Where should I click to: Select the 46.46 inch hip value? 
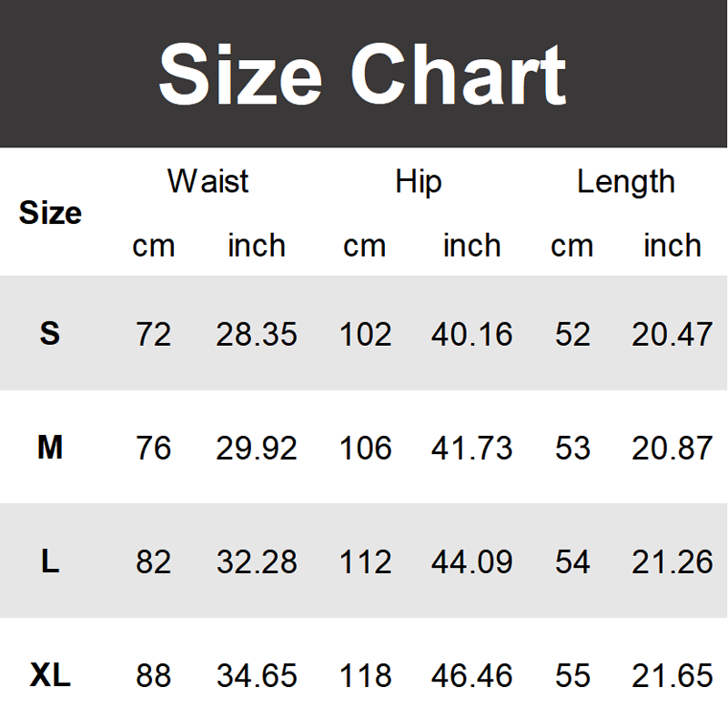[471, 675]
